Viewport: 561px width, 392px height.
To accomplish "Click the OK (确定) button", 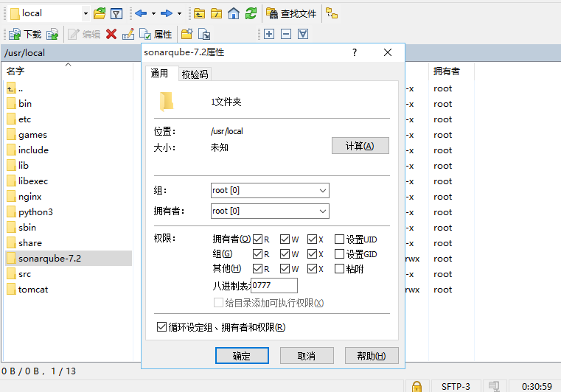I will [x=242, y=356].
